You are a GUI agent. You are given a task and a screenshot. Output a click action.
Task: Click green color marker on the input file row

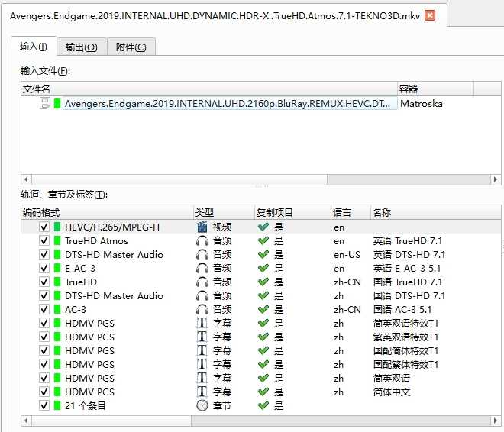57,104
